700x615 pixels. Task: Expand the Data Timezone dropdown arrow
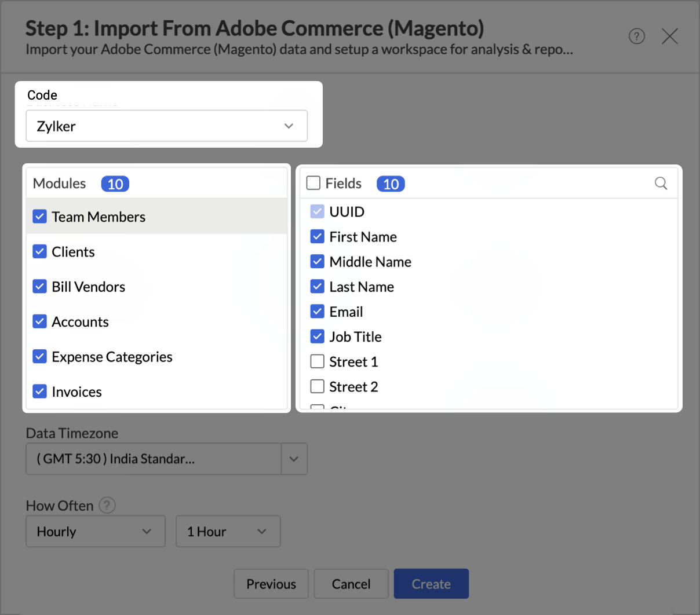294,459
